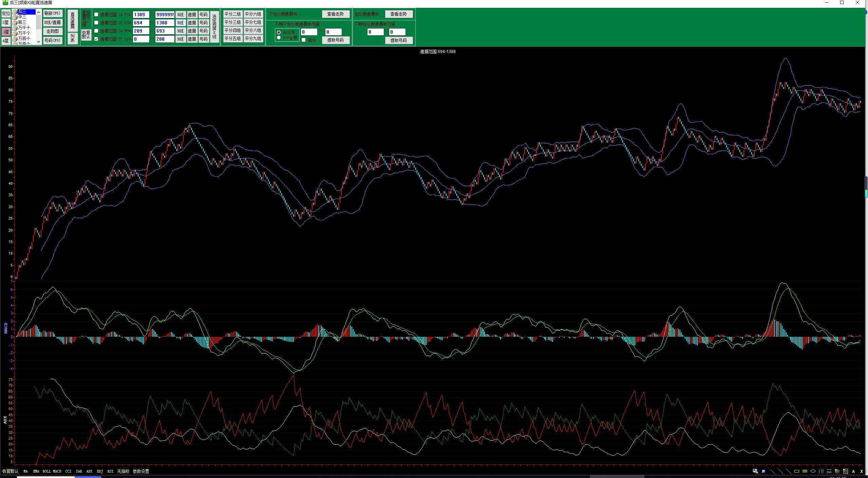The width and height of the screenshot is (868, 478).
Task: Click the 遗漏 button in 694 row
Action: (x=192, y=23)
